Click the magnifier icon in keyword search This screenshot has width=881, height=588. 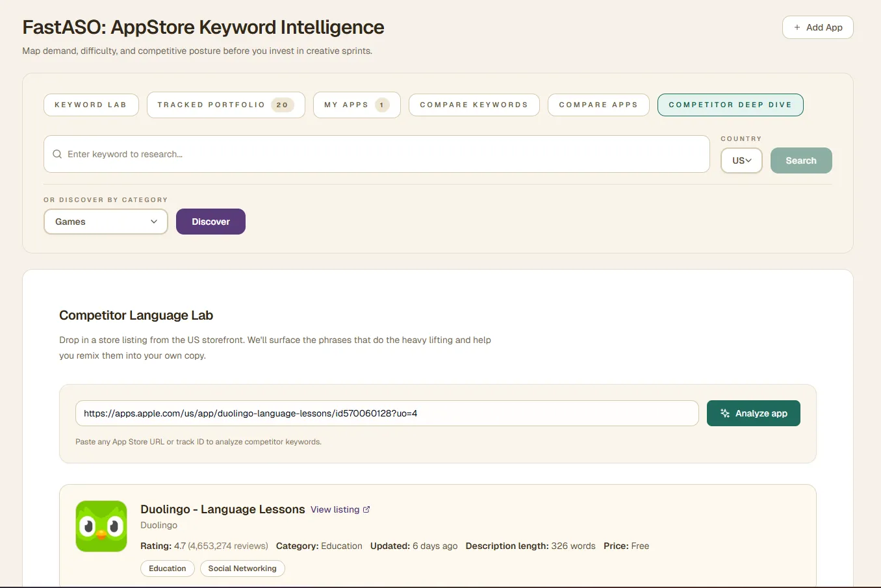pyautogui.click(x=57, y=154)
